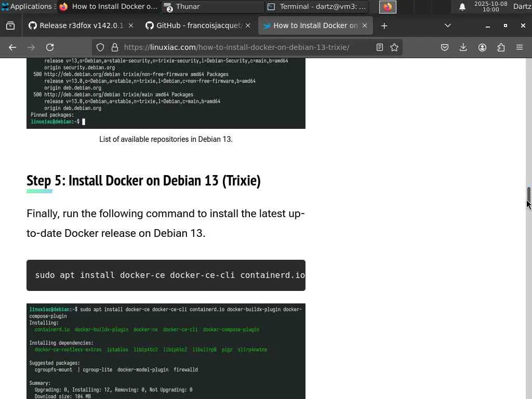Toggle reader view icon

[x=380, y=47]
